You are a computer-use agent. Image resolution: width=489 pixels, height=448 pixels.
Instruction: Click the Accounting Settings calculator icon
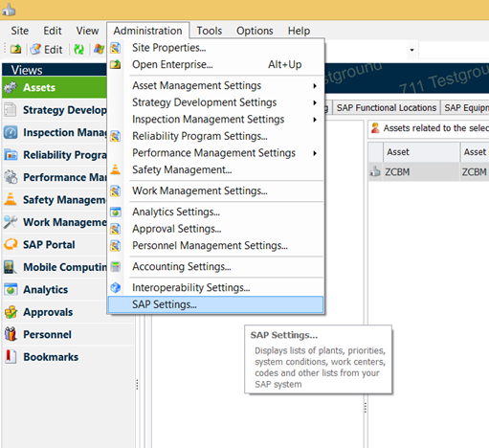[x=115, y=266]
